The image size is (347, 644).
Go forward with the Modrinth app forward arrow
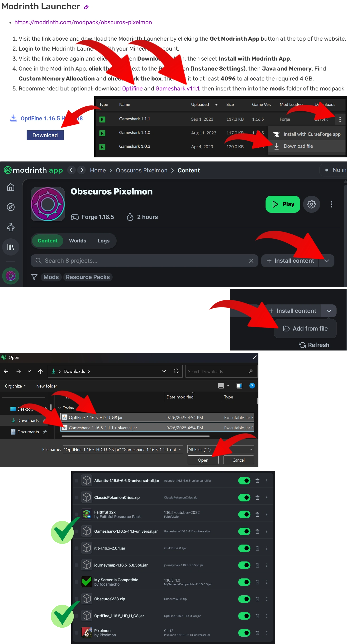81,170
